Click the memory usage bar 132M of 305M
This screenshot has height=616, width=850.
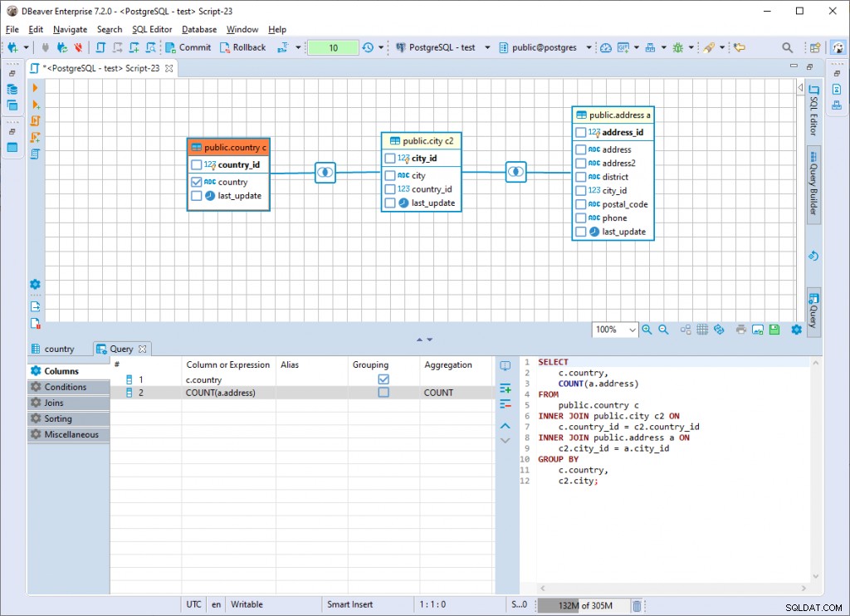(x=584, y=605)
